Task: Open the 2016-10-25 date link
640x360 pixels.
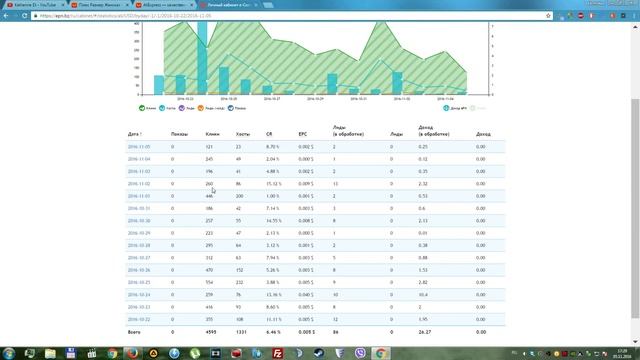Action: (139, 282)
